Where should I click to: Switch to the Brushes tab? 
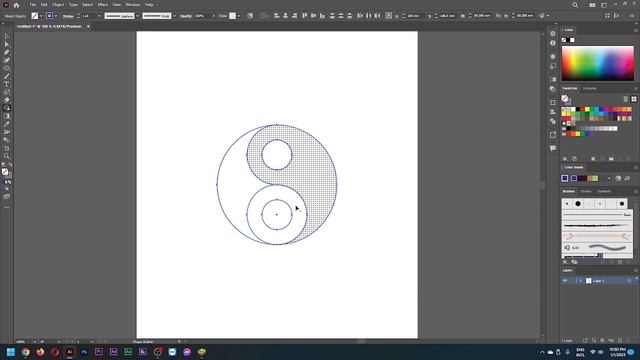point(569,191)
